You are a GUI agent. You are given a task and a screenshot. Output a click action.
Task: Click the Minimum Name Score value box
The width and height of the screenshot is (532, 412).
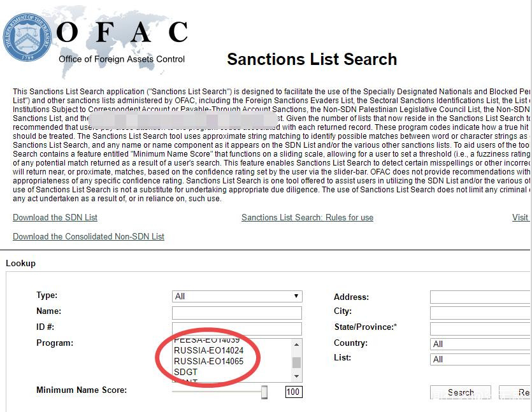point(293,392)
